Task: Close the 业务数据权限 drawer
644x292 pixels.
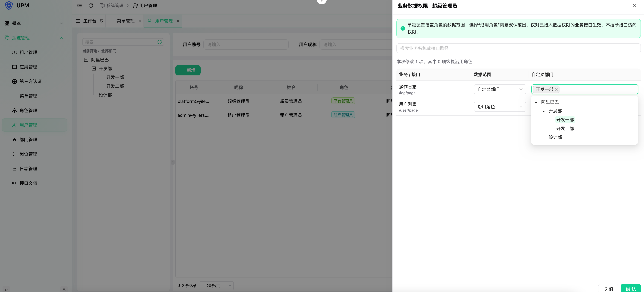Action: point(634,6)
